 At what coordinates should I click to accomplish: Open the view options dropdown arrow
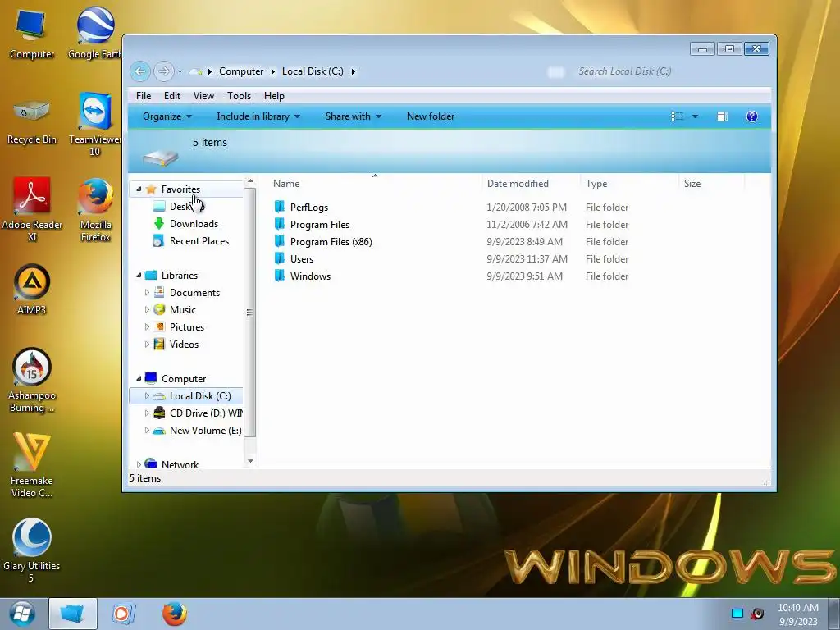click(695, 116)
